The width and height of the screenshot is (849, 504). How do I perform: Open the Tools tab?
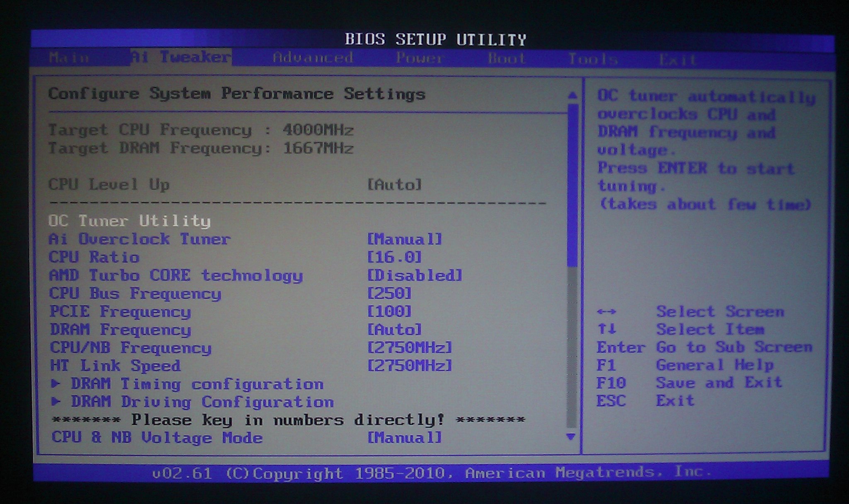(592, 59)
